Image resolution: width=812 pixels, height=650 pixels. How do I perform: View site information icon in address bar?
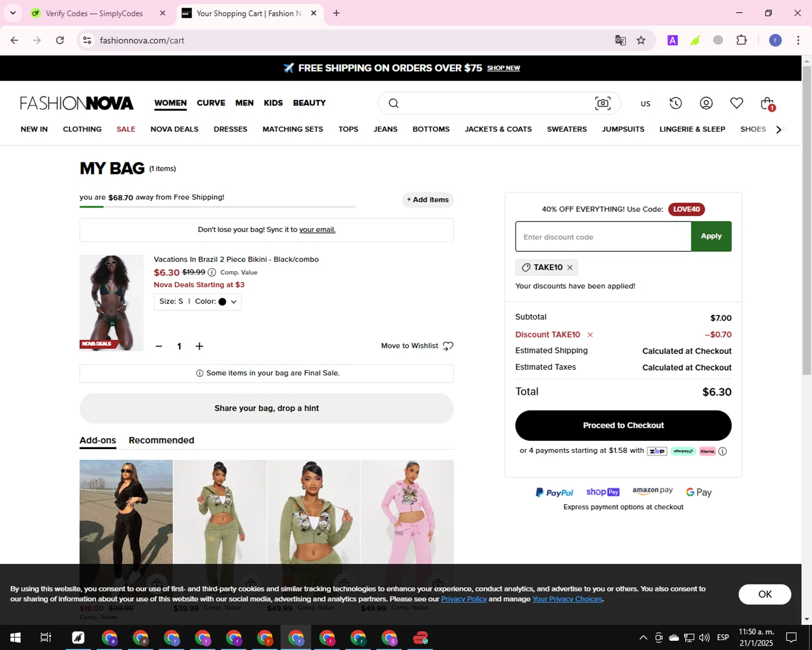87,40
